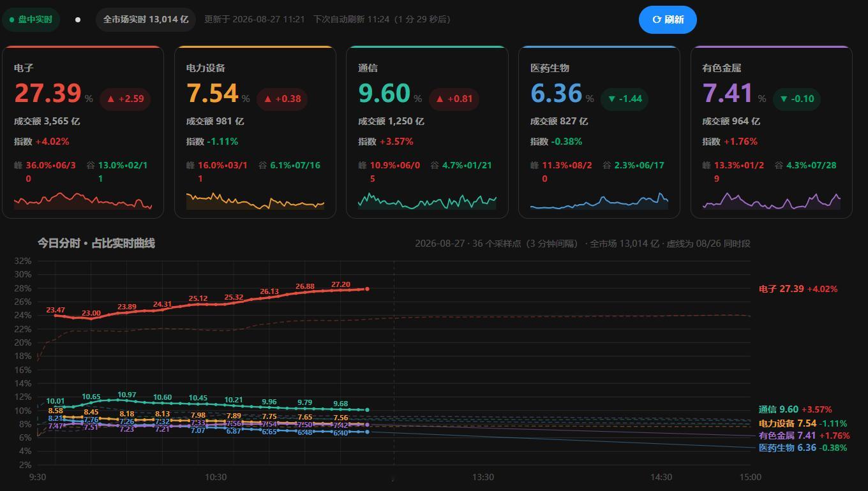Click the 7.41 percentage in the 有色金属 card

(x=728, y=93)
